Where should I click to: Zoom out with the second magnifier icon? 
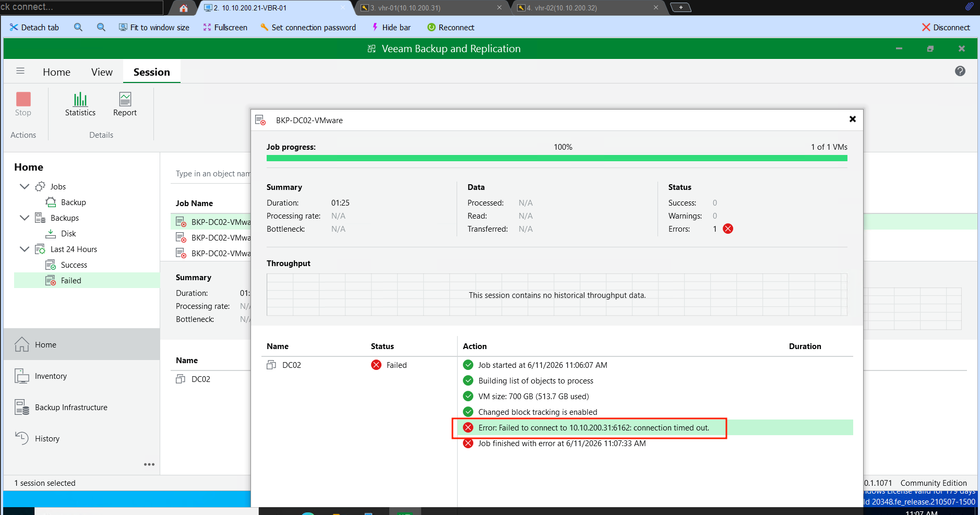click(x=101, y=27)
